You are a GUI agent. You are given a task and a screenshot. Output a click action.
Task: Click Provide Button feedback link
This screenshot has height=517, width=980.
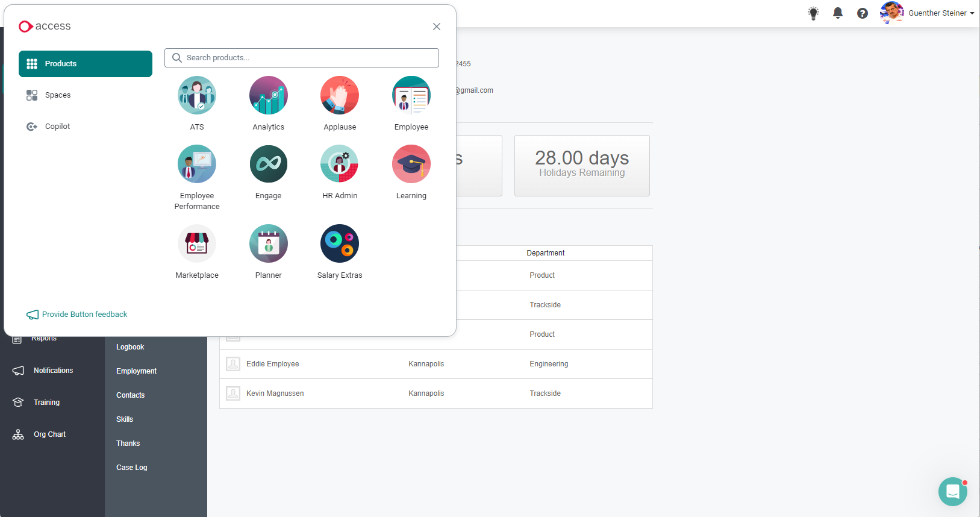coord(77,315)
